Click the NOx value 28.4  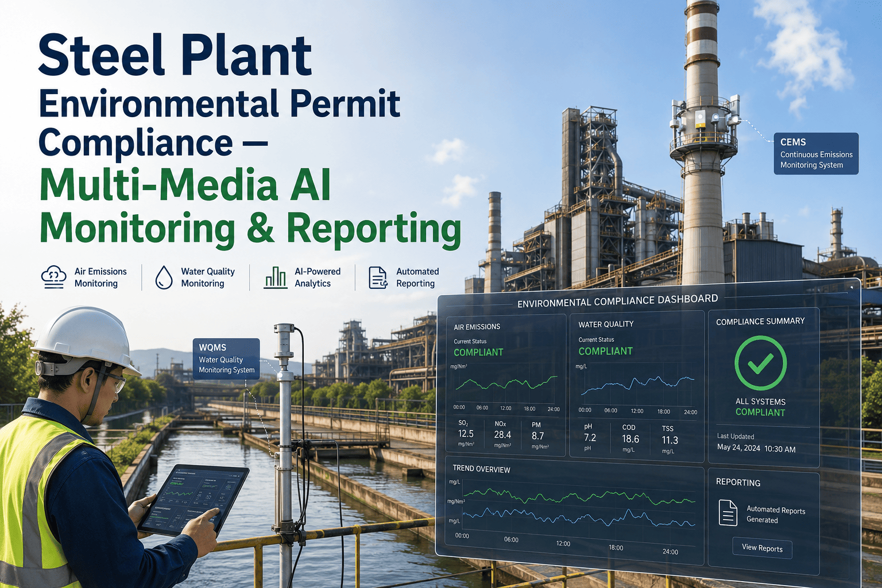coord(502,435)
